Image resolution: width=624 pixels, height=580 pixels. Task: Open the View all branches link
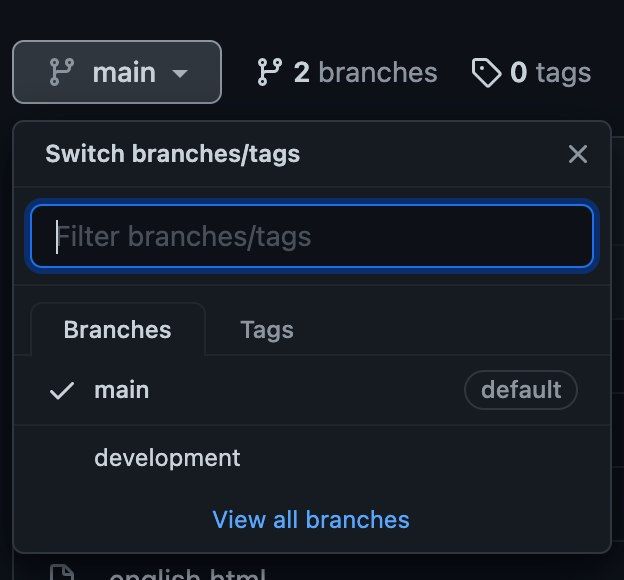(x=311, y=520)
